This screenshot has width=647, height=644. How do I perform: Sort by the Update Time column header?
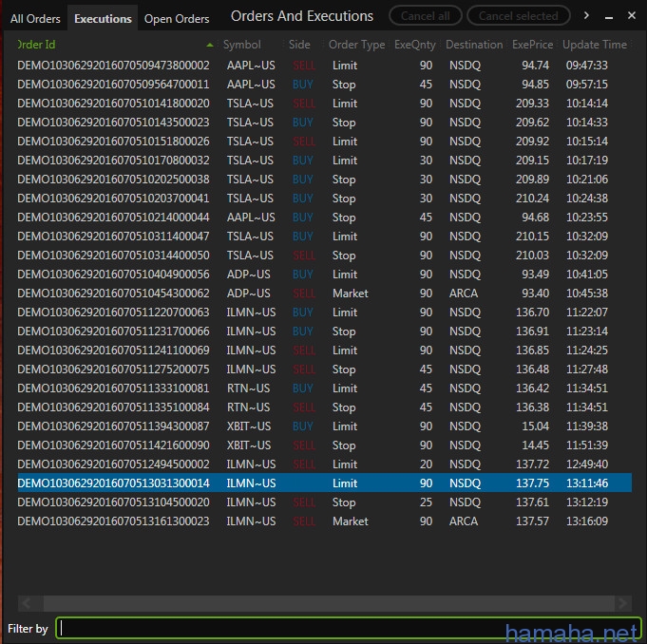[595, 45]
